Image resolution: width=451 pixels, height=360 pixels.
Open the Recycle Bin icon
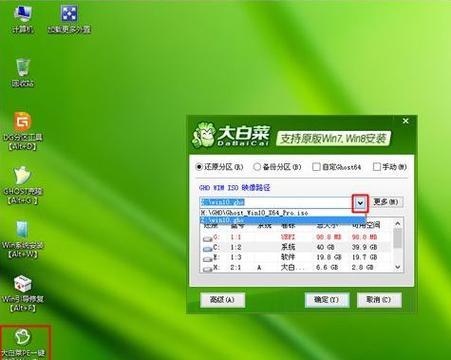pyautogui.click(x=23, y=72)
